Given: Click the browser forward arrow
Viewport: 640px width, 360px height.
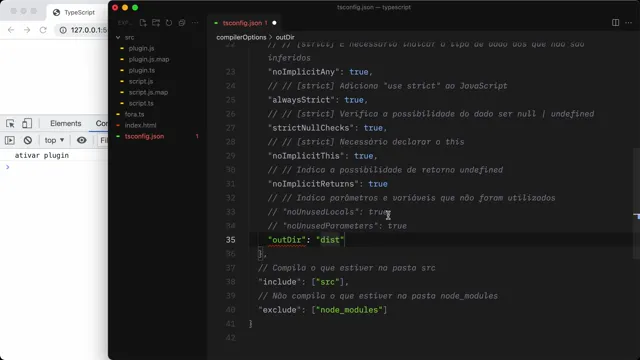Looking at the screenshot, I should pyautogui.click(x=27, y=30).
